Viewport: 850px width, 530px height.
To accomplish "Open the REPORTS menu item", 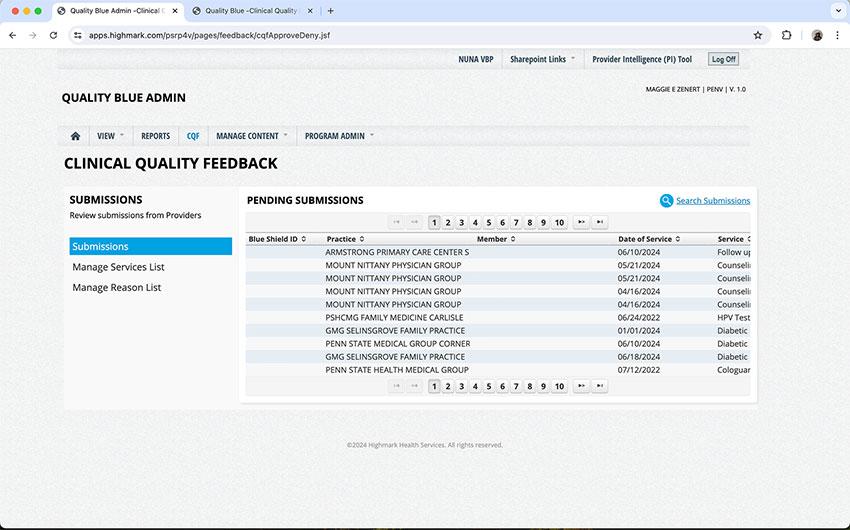I will 155,136.
